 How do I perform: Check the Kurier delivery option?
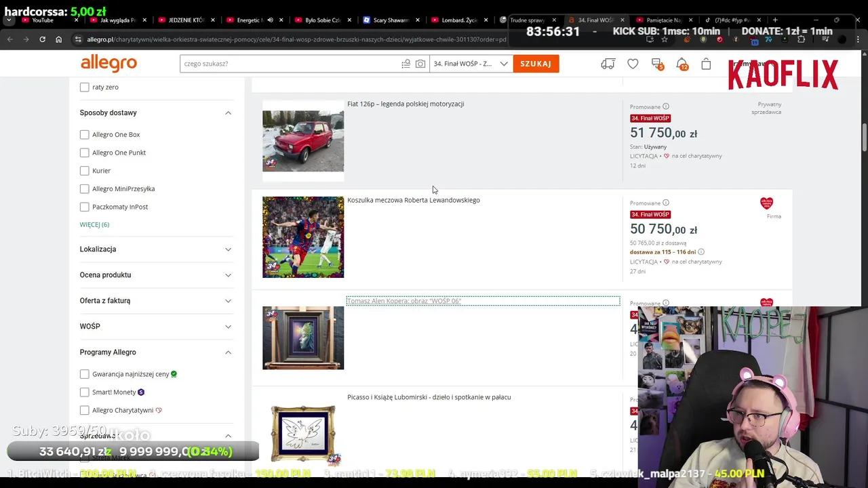tap(84, 171)
